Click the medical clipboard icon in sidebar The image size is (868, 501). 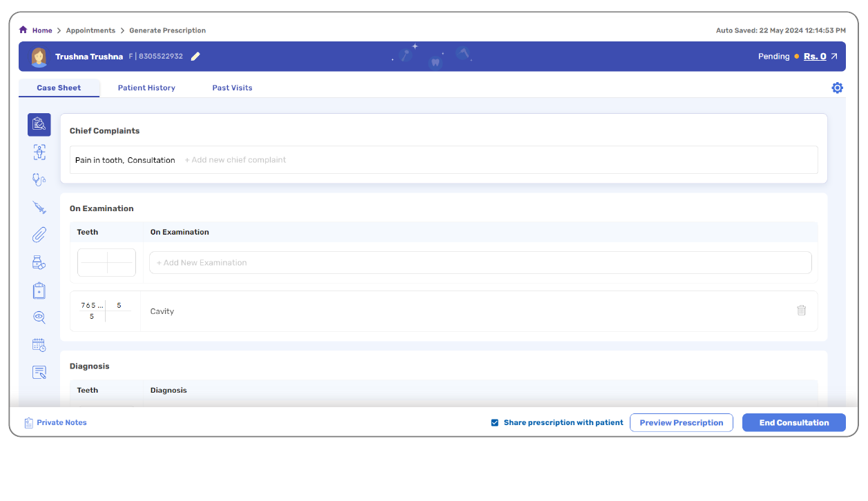click(x=39, y=291)
